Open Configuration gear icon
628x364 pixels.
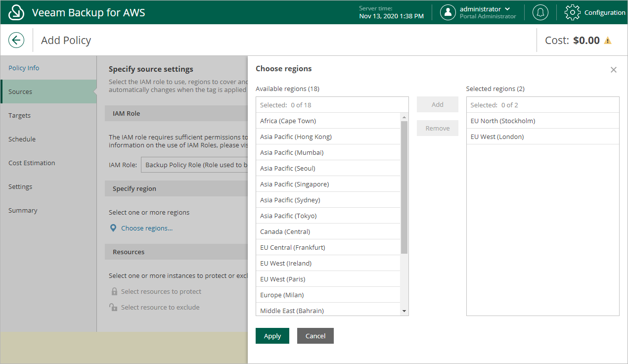(x=572, y=12)
